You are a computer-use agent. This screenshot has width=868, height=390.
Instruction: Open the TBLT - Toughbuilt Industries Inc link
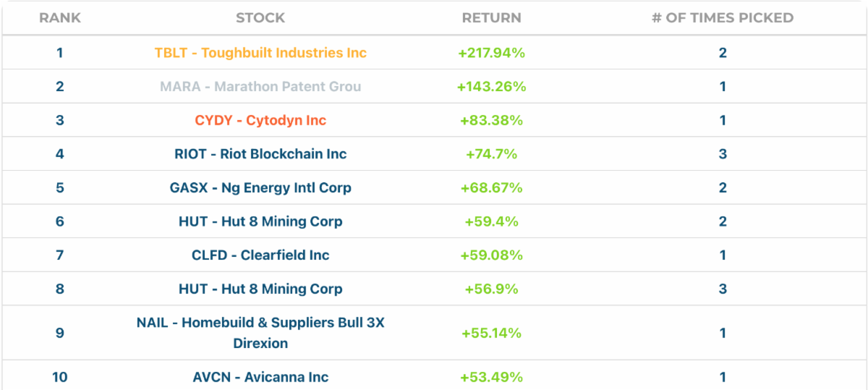tap(260, 53)
